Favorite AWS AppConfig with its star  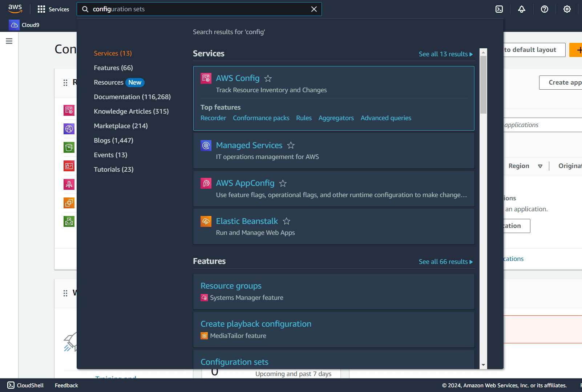(283, 183)
